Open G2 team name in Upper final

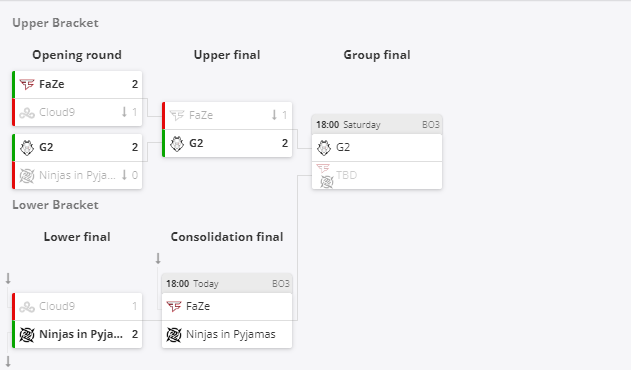point(196,143)
